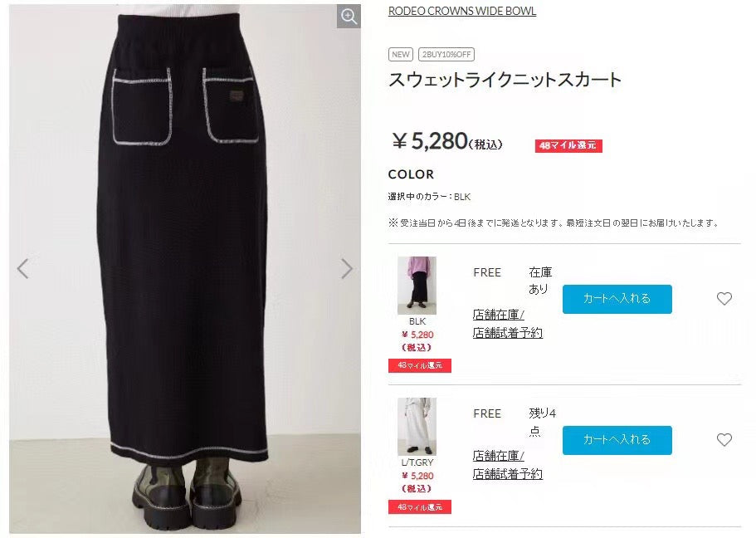The height and width of the screenshot is (538, 756).
Task: Check store stock for the L/T.GRY color
Action: 508,465
